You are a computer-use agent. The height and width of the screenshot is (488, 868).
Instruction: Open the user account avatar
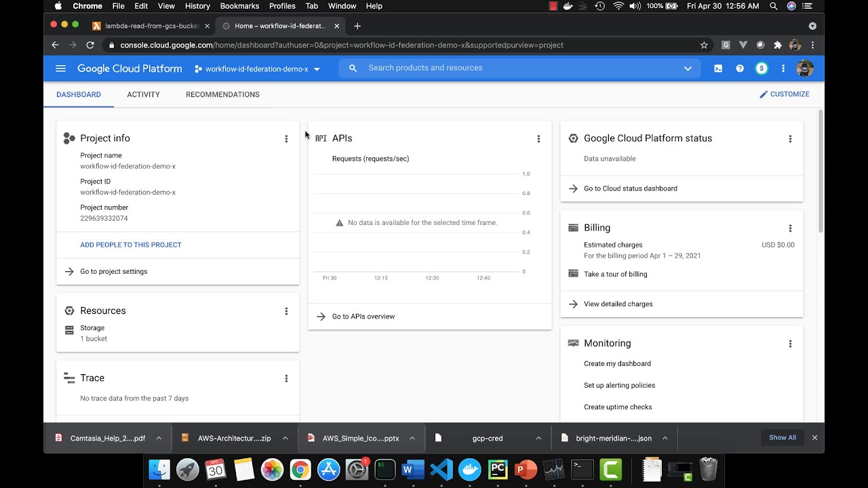point(805,68)
